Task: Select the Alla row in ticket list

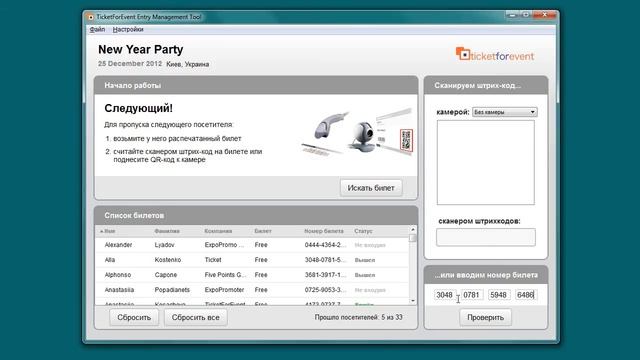Action: click(251, 260)
